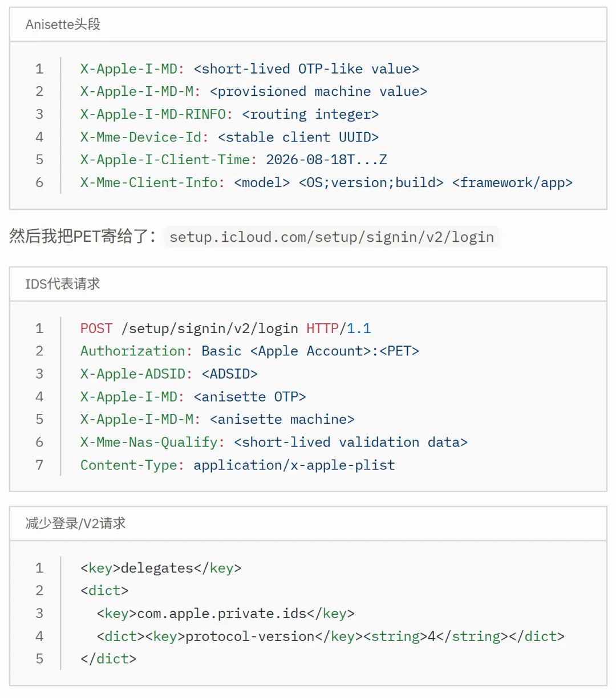The width and height of the screenshot is (616, 698).
Task: Click the Content-Type application/x-apple-plist line
Action: (238, 465)
